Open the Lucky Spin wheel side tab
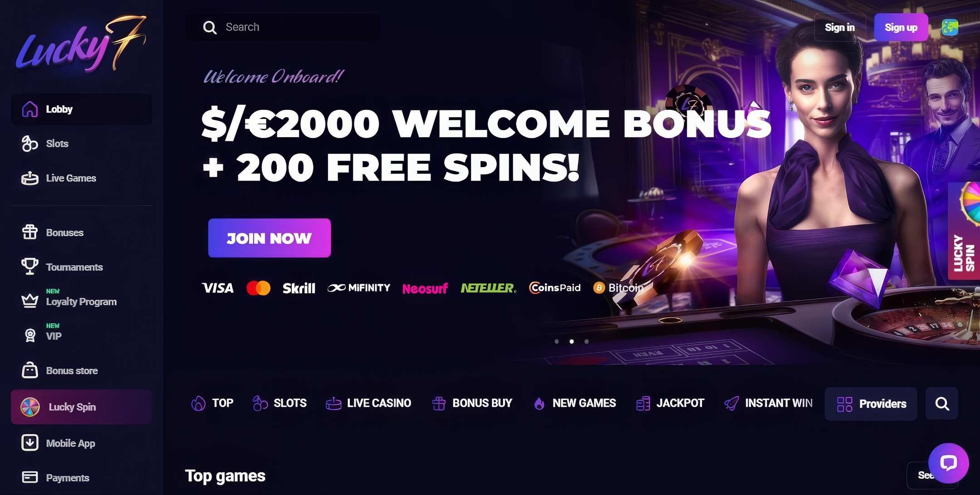 964,231
